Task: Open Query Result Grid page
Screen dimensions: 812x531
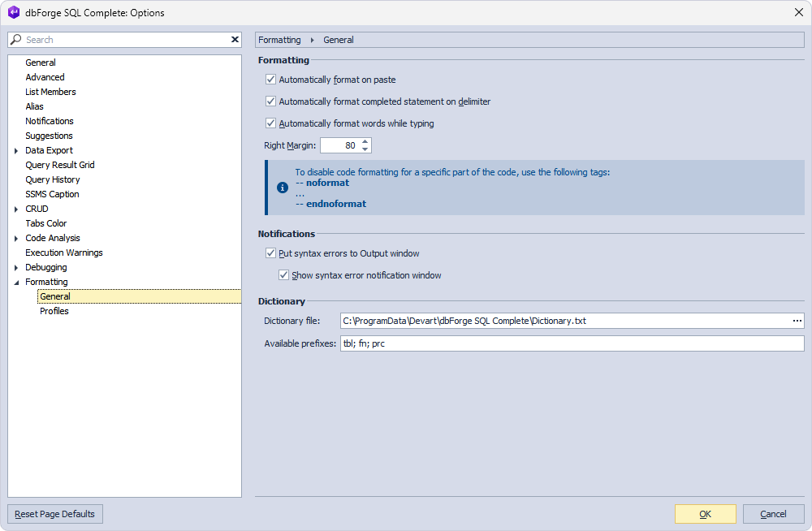Action: [60, 165]
